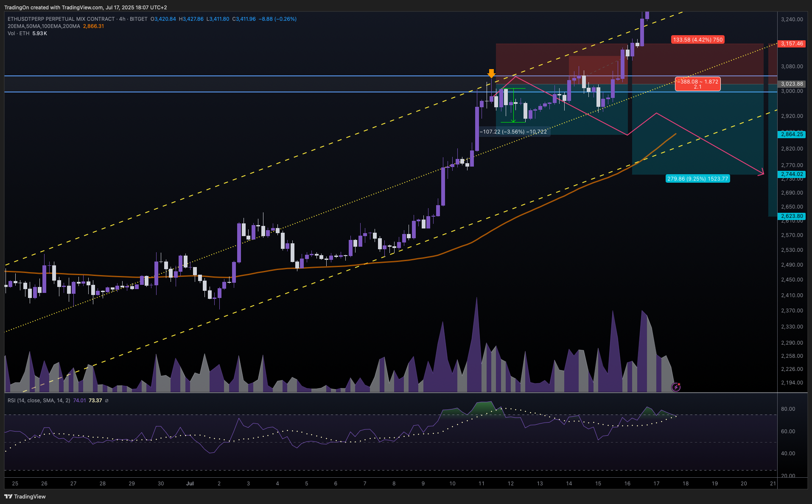This screenshot has width=812, height=504.
Task: Select the red 133.58 (4.42%) 750 stop label
Action: pos(698,40)
